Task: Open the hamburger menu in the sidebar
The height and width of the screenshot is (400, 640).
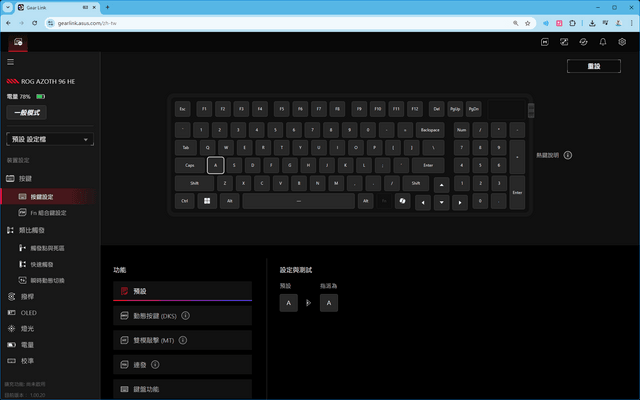Action: pyautogui.click(x=11, y=62)
